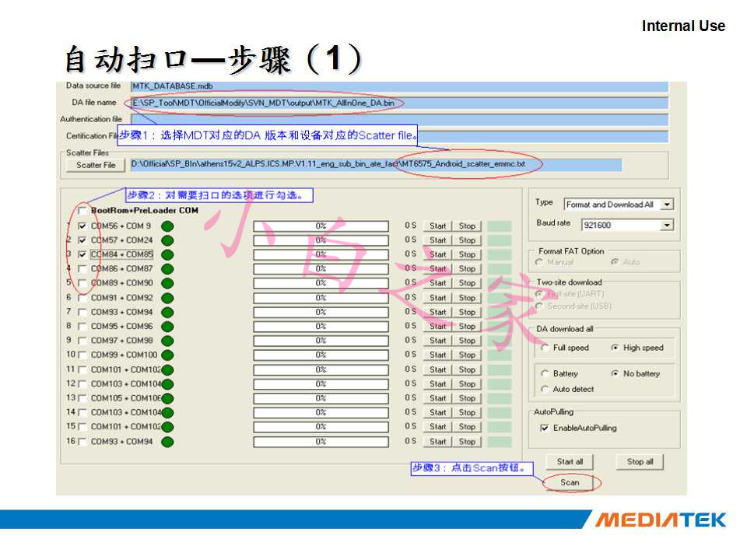This screenshot has width=747, height=560.
Task: Choose the Battery radio option
Action: [545, 374]
